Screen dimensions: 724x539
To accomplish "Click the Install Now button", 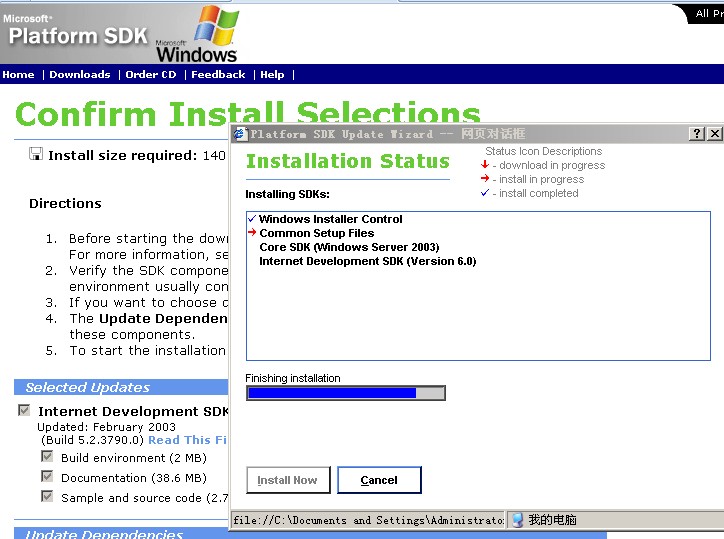I will pos(288,480).
